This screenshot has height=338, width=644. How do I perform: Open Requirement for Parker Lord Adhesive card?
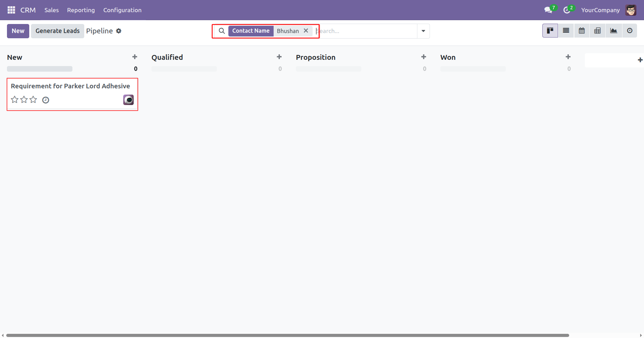tap(72, 94)
